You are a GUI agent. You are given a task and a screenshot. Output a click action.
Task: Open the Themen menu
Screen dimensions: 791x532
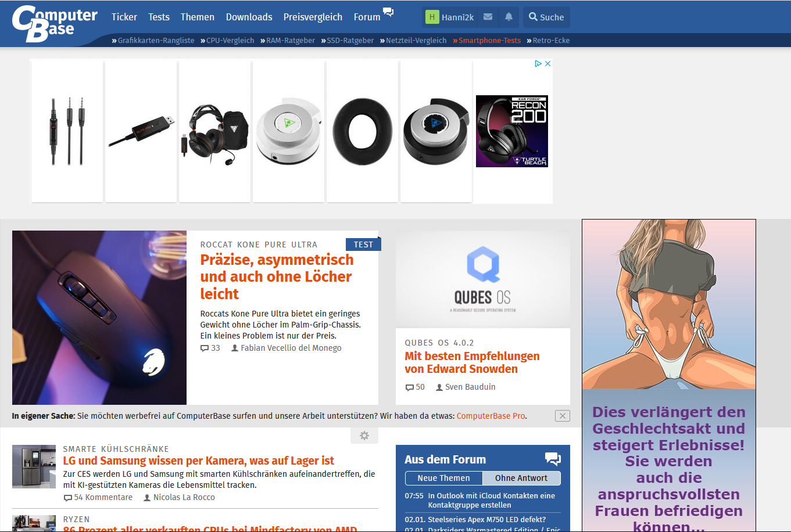click(198, 17)
